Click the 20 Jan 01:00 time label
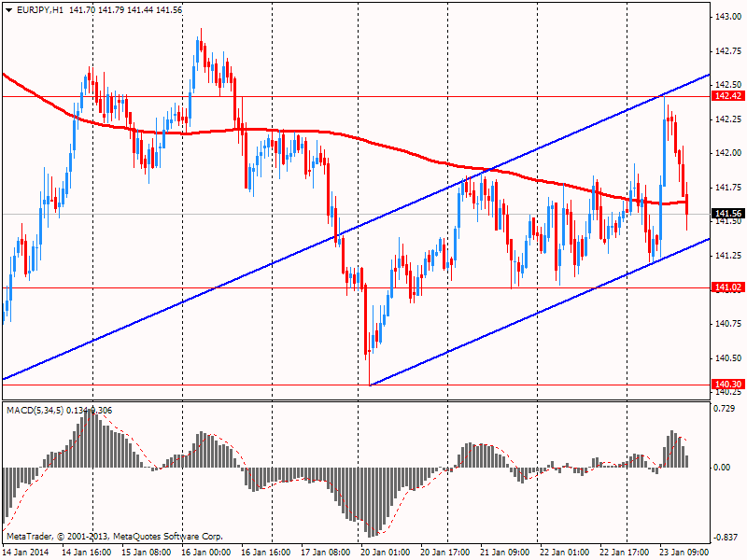 386,552
